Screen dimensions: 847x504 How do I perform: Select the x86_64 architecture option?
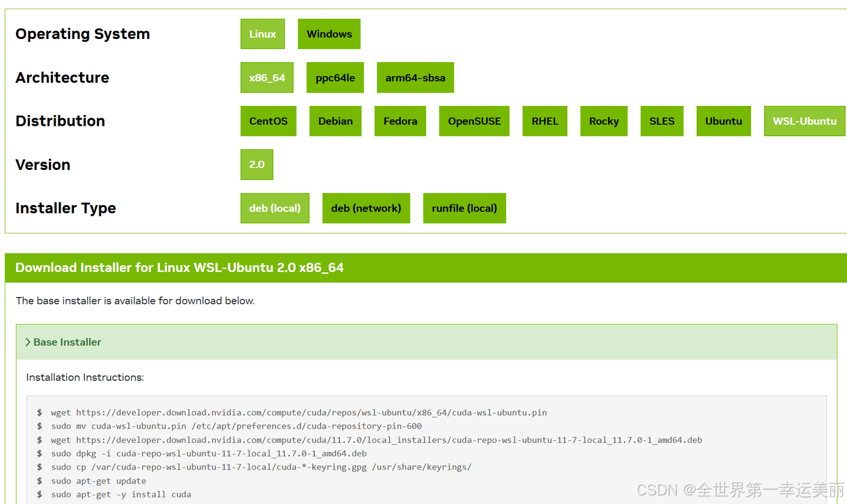tap(267, 77)
